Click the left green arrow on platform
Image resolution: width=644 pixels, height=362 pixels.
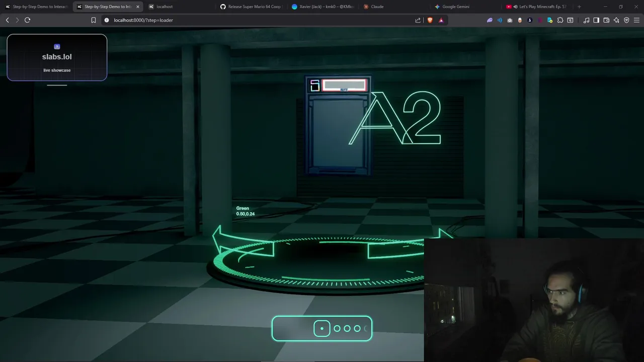[x=243, y=242]
